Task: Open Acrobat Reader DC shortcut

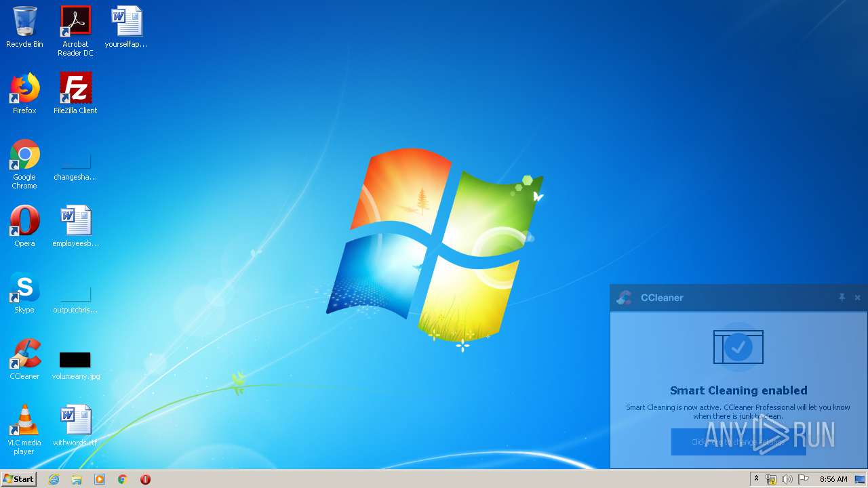Action: [75, 31]
